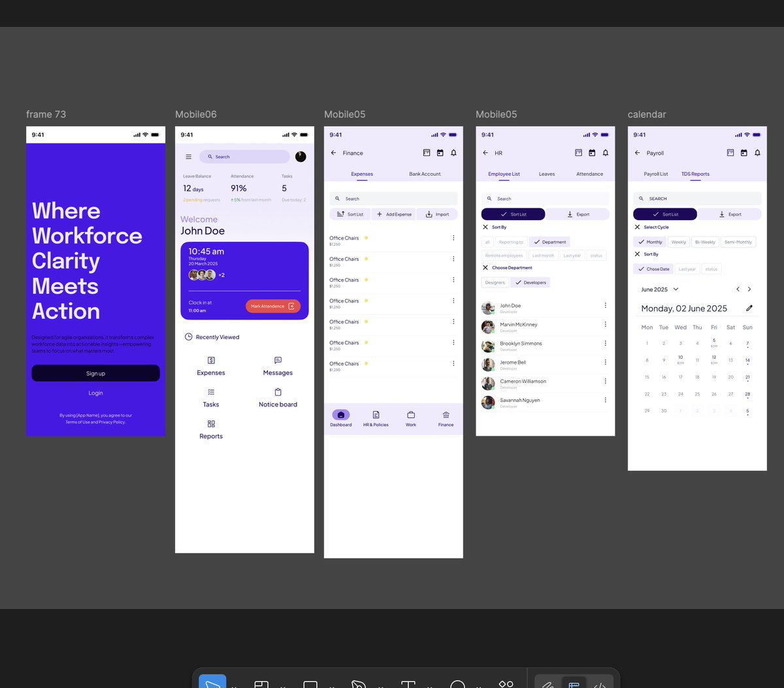The width and height of the screenshot is (784, 688).
Task: Select the Reporting to filter chip
Action: coord(511,242)
